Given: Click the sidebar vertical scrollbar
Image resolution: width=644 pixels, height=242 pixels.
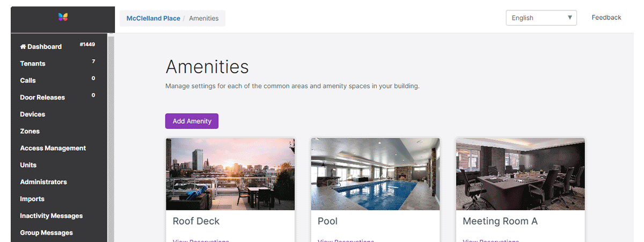Looking at the screenshot, I should 111,134.
